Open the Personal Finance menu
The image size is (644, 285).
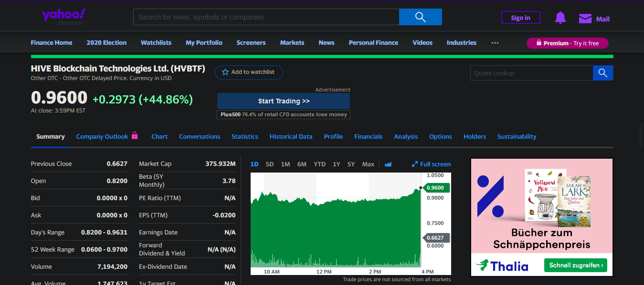coord(373,43)
